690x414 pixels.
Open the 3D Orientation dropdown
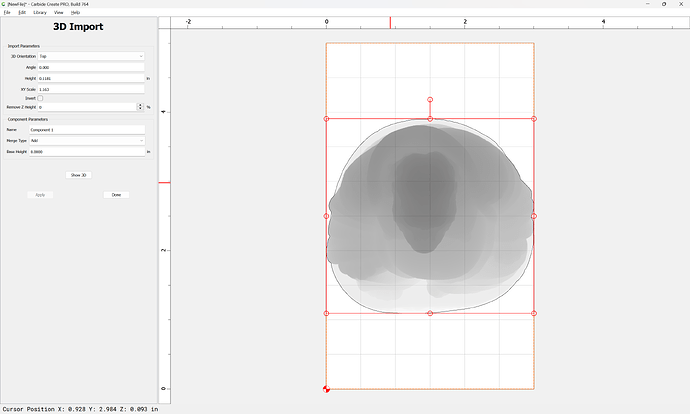coord(91,56)
